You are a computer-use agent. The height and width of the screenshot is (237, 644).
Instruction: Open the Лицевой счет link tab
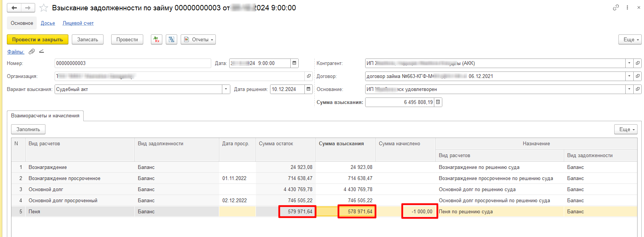click(x=78, y=23)
